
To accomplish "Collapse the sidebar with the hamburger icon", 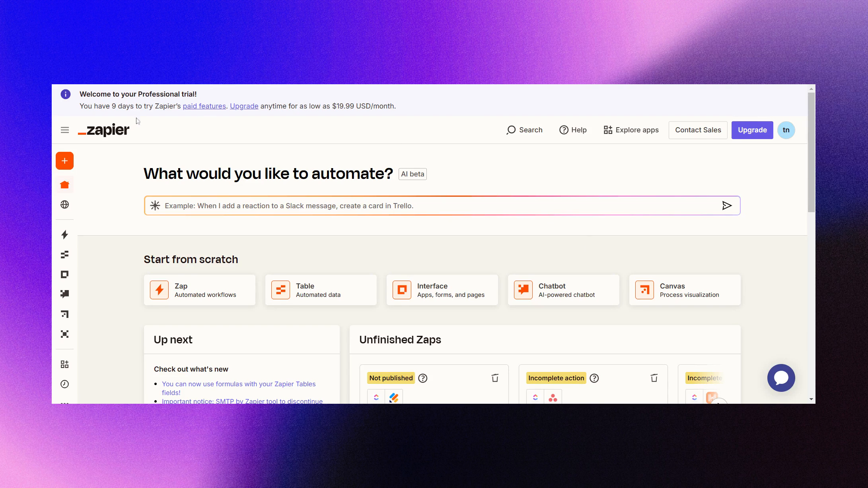I will pyautogui.click(x=64, y=130).
